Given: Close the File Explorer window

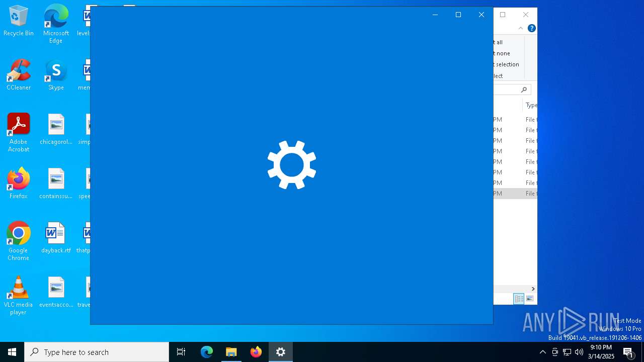Looking at the screenshot, I should pos(526,15).
